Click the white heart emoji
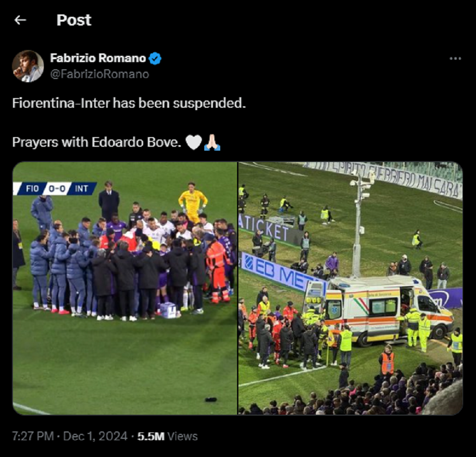 point(194,142)
